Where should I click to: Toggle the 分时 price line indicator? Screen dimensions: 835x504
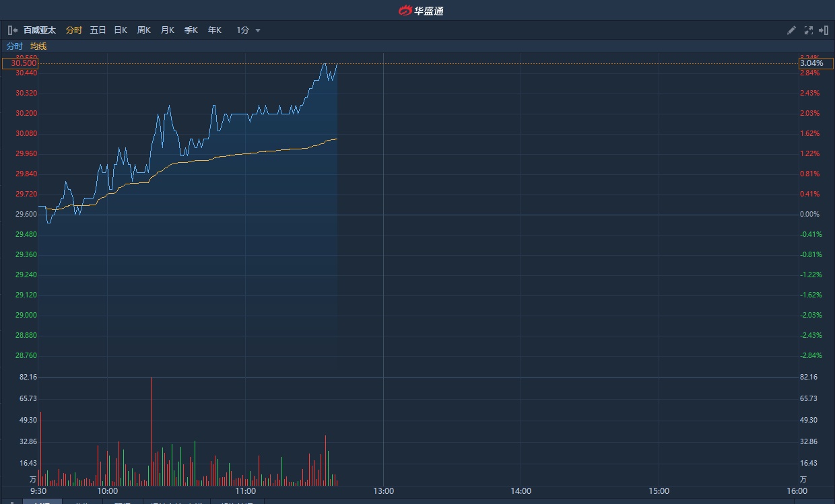coord(15,46)
